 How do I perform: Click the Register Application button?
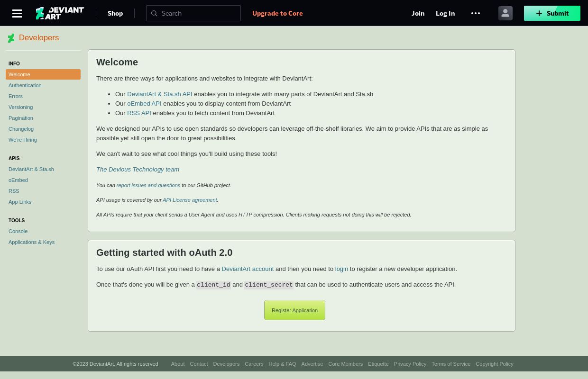(294, 310)
